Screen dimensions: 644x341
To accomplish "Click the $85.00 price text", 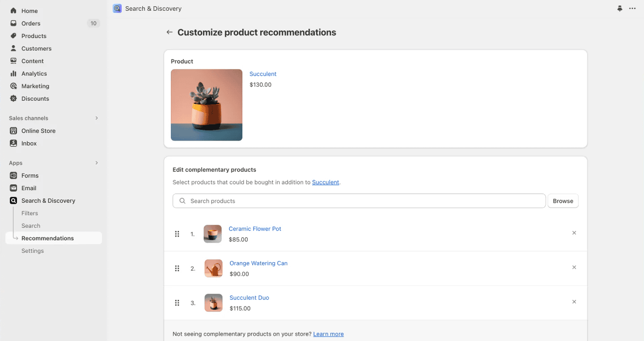I will click(238, 239).
